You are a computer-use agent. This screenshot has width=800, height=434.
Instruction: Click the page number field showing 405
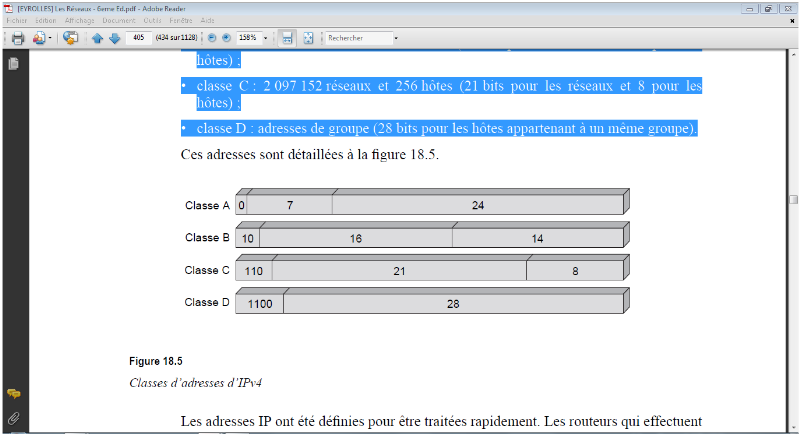(139, 38)
